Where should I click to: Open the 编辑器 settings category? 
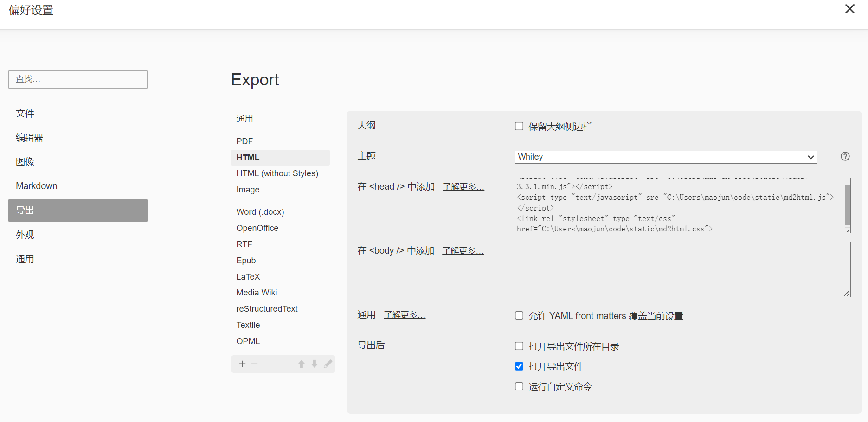point(78,138)
